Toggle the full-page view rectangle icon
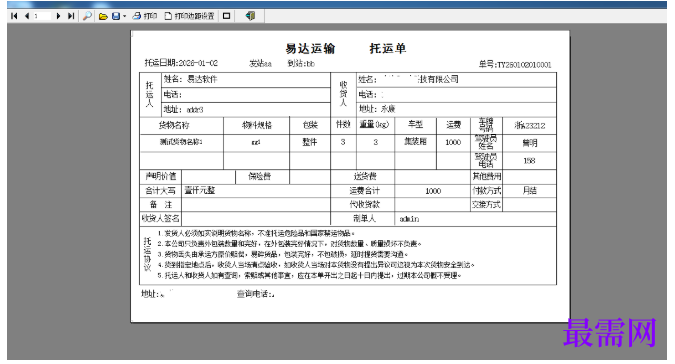The height and width of the screenshot is (364, 675). (226, 16)
